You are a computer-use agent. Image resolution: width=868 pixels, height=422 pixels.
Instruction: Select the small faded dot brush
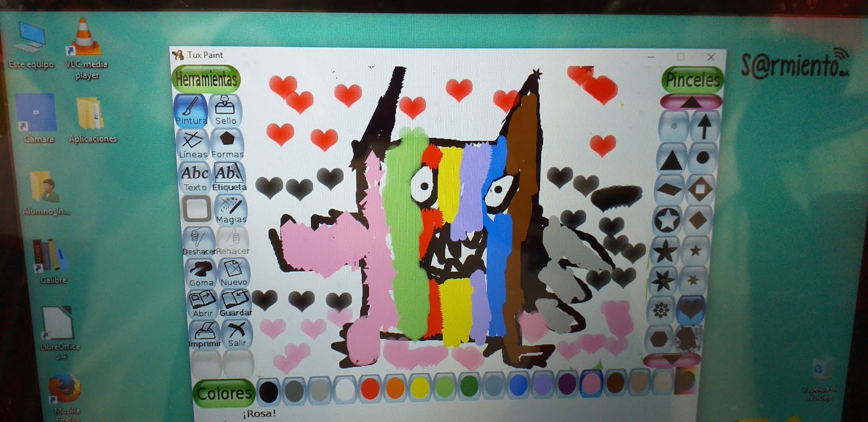(673, 126)
